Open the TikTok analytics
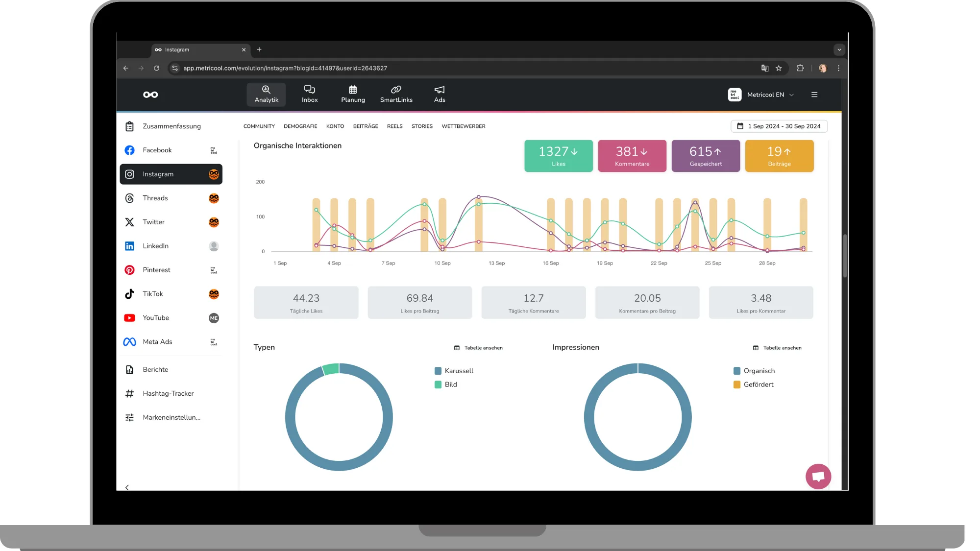Screen dimensions: 980x551 click(x=152, y=294)
